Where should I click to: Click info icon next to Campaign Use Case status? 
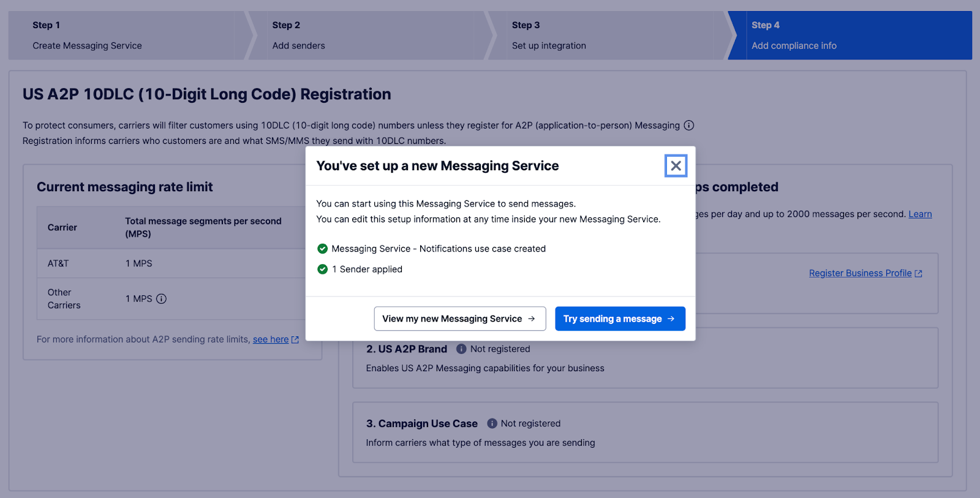click(x=492, y=423)
